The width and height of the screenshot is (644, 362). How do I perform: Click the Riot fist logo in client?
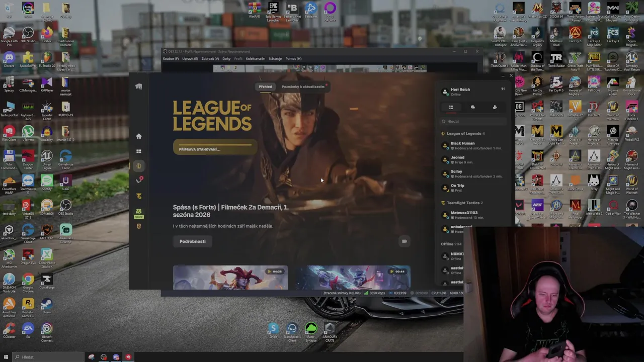pyautogui.click(x=139, y=86)
